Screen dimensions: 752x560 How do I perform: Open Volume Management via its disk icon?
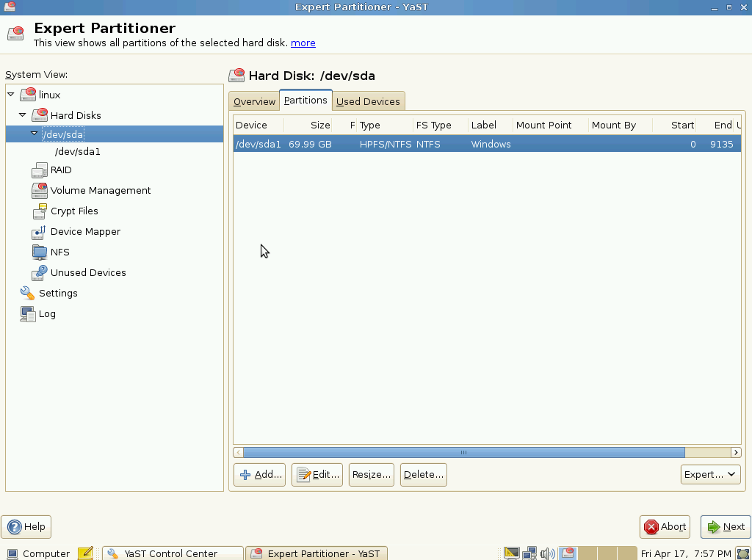(40, 190)
